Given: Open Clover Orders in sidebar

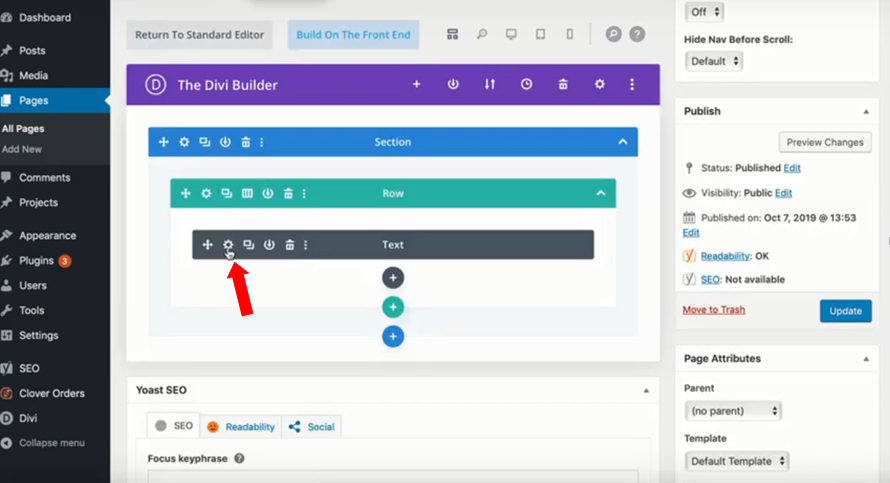Looking at the screenshot, I should click(51, 393).
